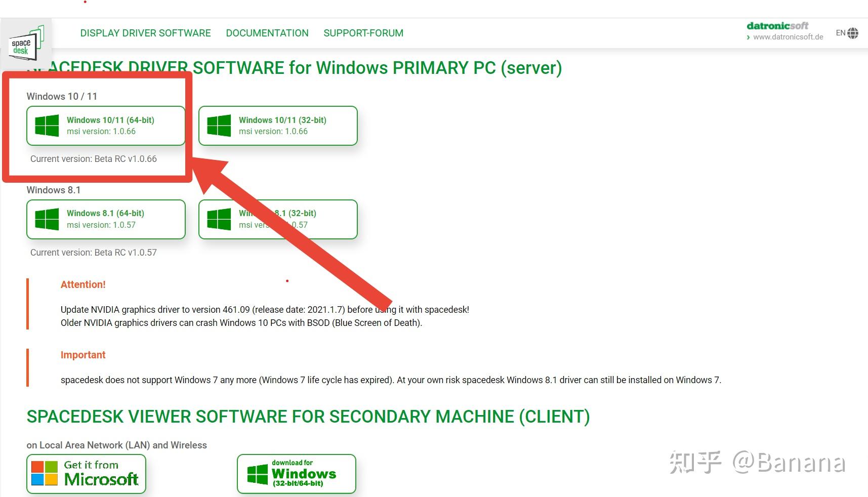Click download for Windows (32-bit/64-bit) button

click(297, 474)
